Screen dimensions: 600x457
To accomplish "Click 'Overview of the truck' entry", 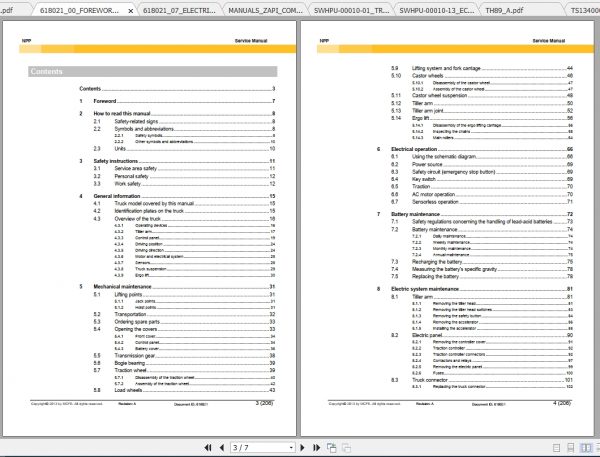I will pyautogui.click(x=184, y=219).
